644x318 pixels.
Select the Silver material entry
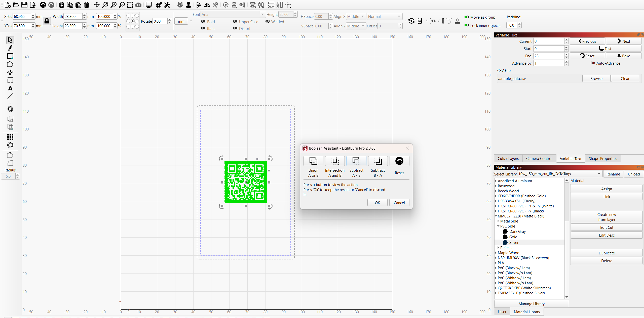pyautogui.click(x=514, y=242)
